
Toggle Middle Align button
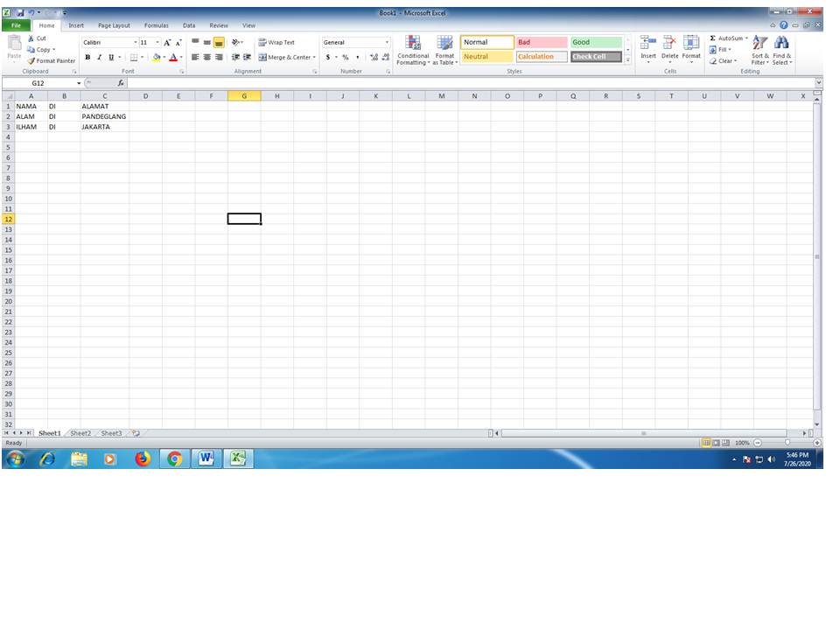coord(206,42)
